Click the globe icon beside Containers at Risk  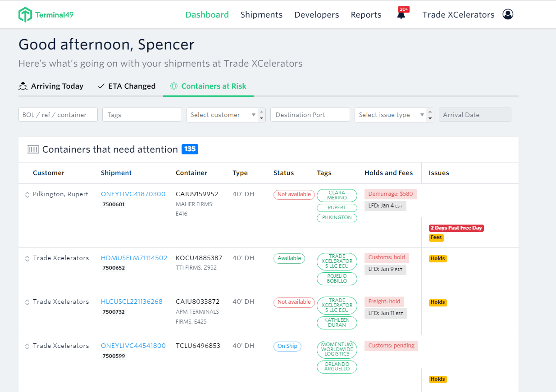tap(174, 86)
